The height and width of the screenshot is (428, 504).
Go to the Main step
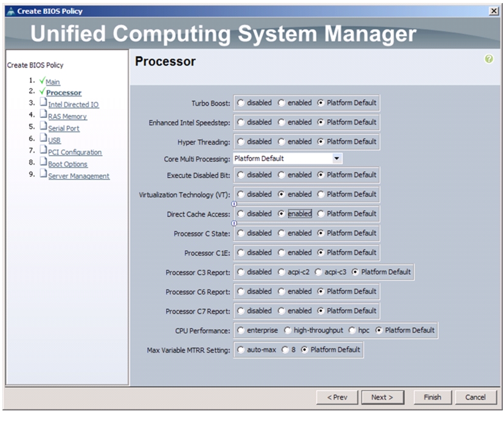tap(53, 82)
